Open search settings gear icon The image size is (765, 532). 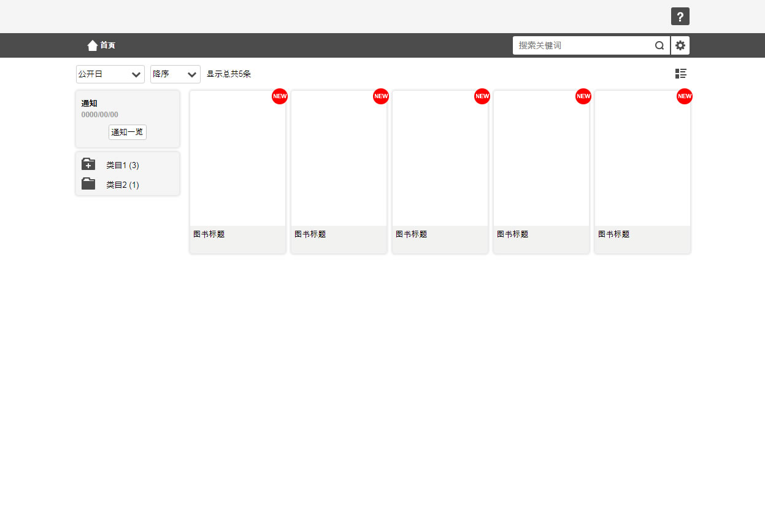click(x=680, y=45)
